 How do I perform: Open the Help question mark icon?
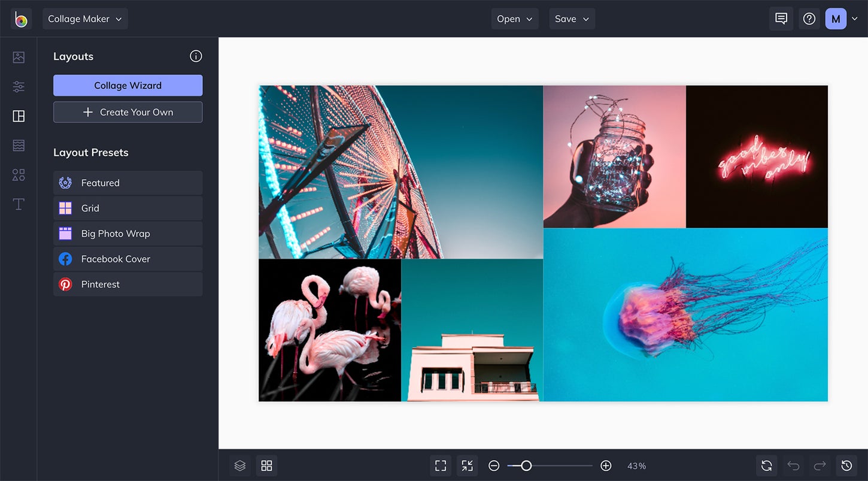809,19
